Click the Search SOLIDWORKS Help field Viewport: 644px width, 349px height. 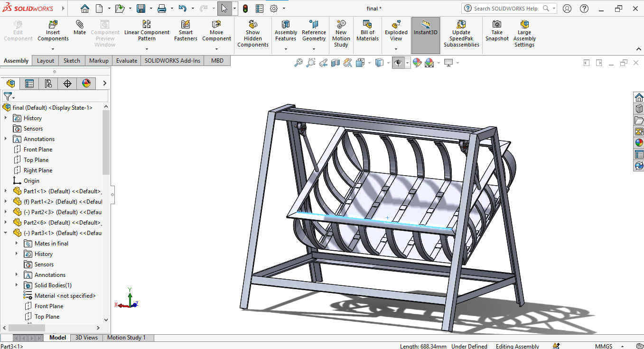505,9
